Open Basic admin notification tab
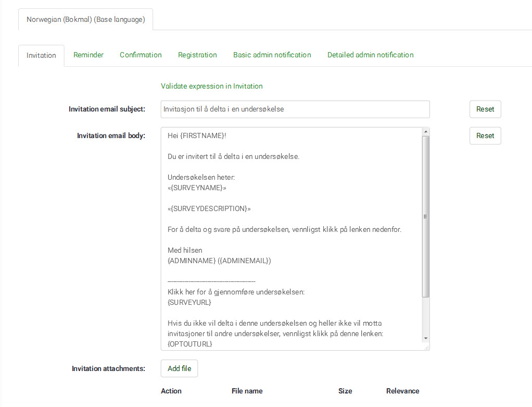532x407 pixels. click(272, 55)
